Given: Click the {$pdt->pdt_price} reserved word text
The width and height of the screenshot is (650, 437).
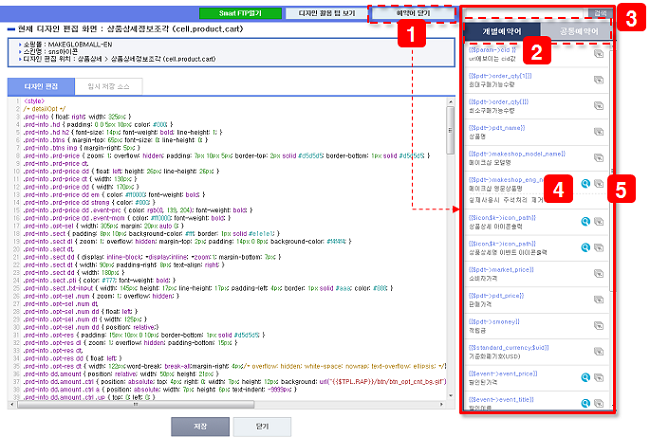Looking at the screenshot, I should 497,296.
